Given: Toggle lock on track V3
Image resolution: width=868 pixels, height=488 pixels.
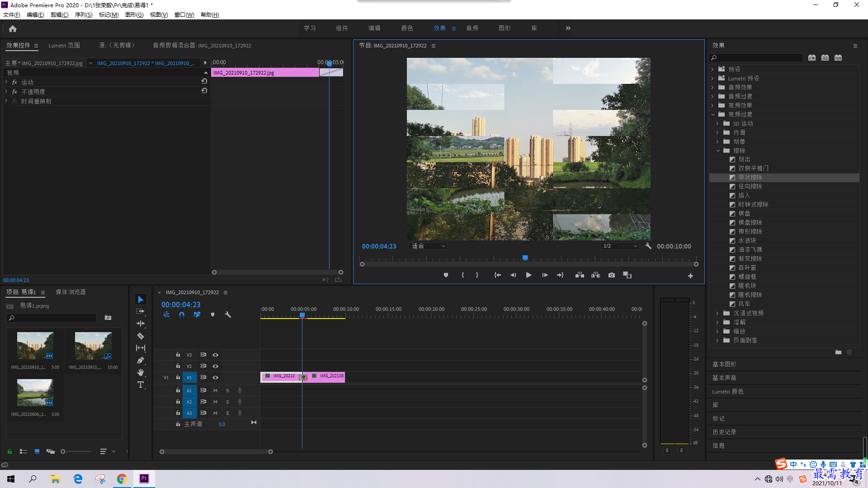Looking at the screenshot, I should 178,355.
